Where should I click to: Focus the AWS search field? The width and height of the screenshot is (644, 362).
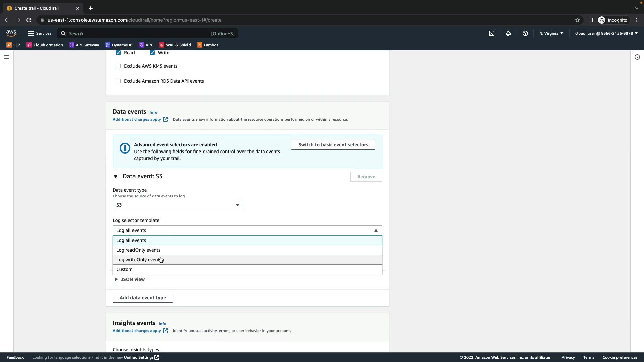click(x=138, y=34)
